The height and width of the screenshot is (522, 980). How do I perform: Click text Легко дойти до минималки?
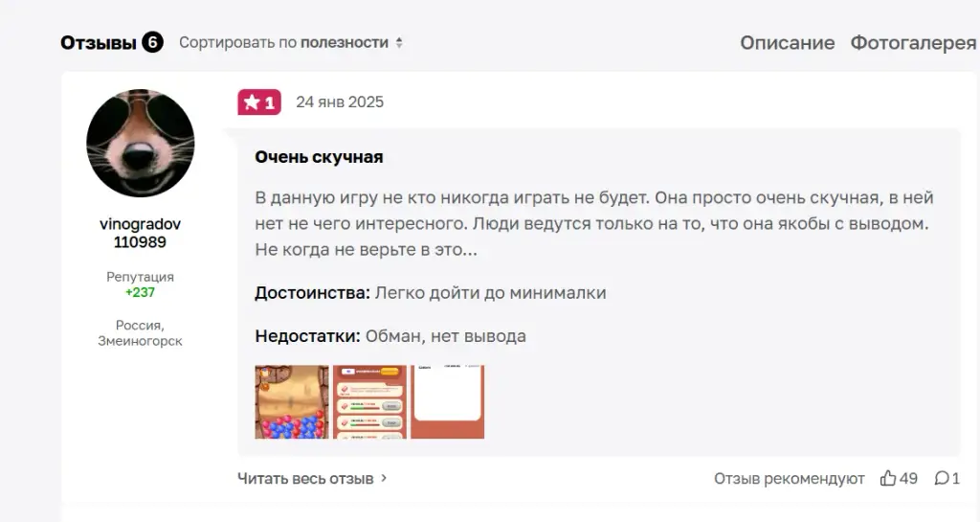click(491, 292)
